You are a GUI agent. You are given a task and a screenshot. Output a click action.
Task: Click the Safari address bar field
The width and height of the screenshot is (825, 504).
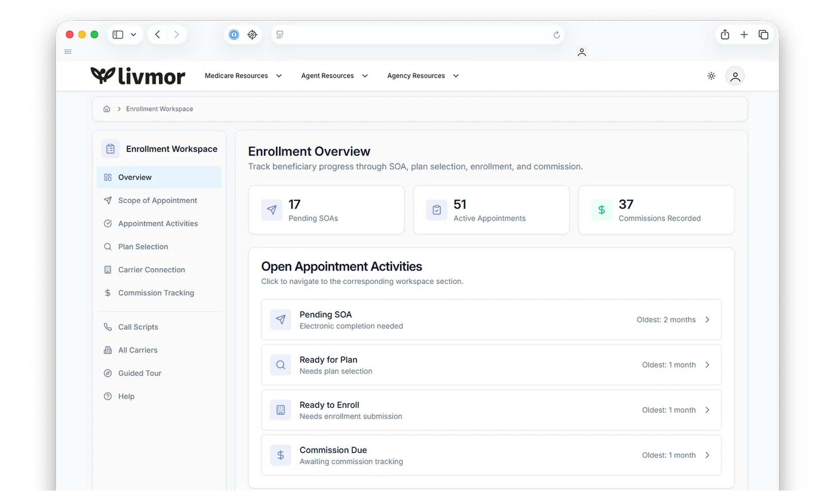click(x=418, y=35)
